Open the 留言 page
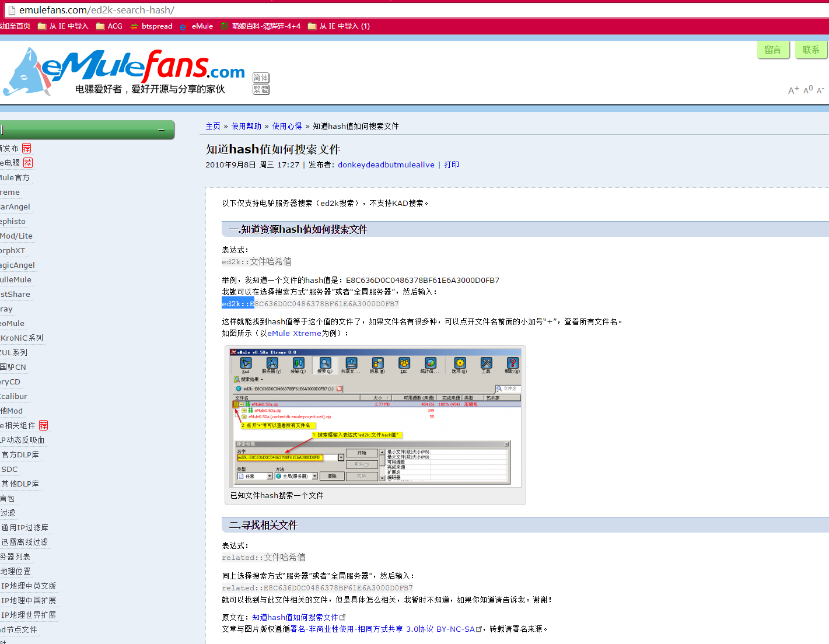The width and height of the screenshot is (829, 644). (773, 50)
